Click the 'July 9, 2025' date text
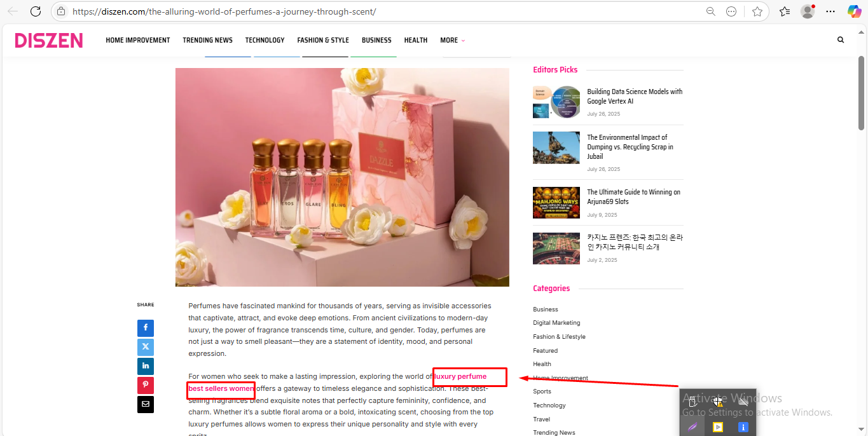Screen dimensions: 868x436 coord(602,215)
